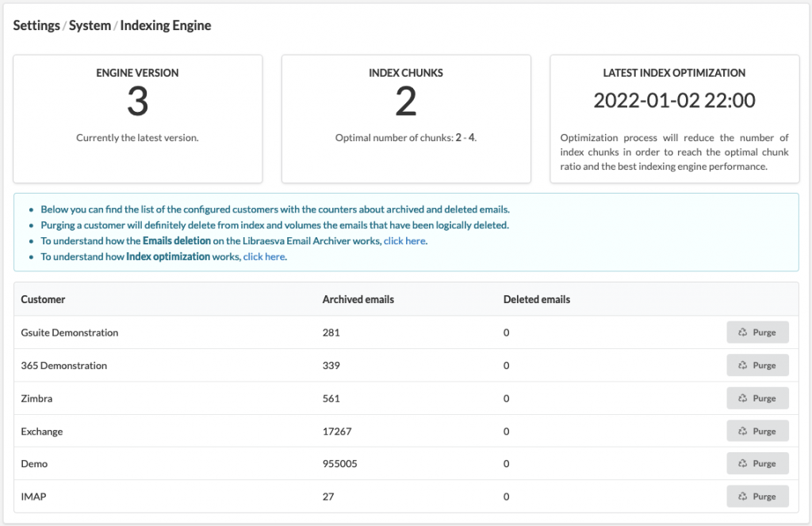The width and height of the screenshot is (812, 526).
Task: Select the Gsuite Demonstration customer name
Action: point(70,332)
